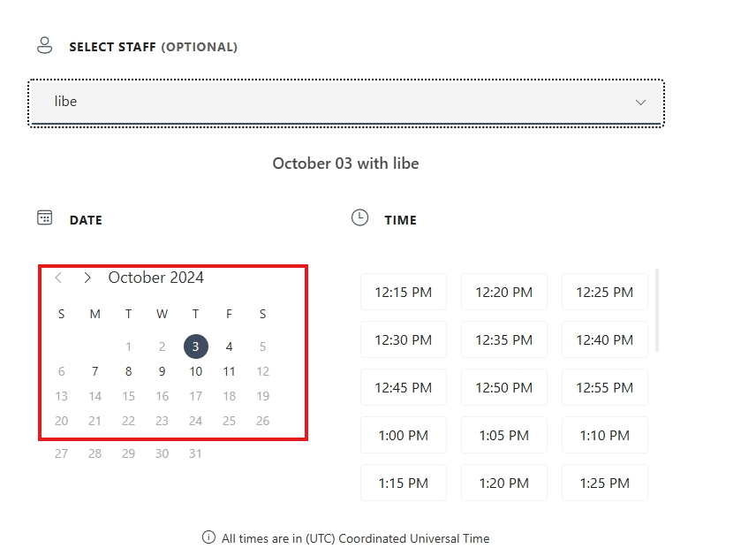Select October 9 on the calendar

[162, 371]
